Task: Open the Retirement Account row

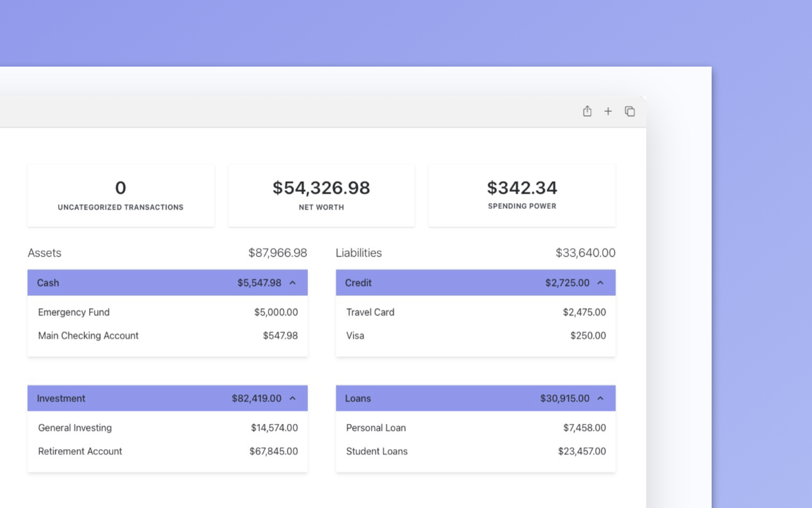Action: (x=167, y=451)
